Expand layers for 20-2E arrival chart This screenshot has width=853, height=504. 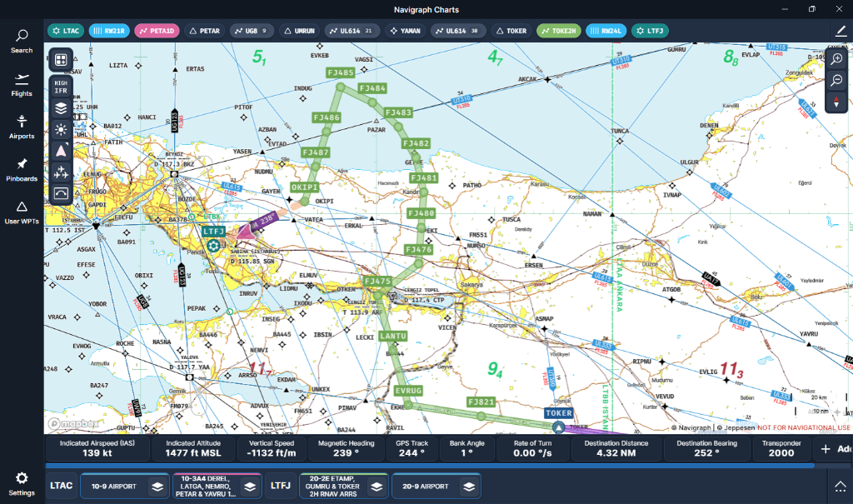point(377,486)
